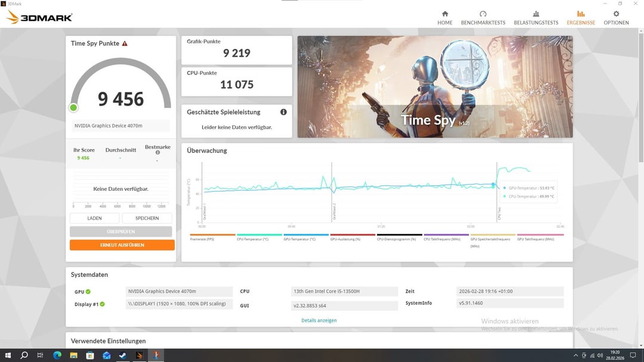The width and height of the screenshot is (644, 362).
Task: Switch to the Benchmarktests tab
Action: (x=482, y=18)
